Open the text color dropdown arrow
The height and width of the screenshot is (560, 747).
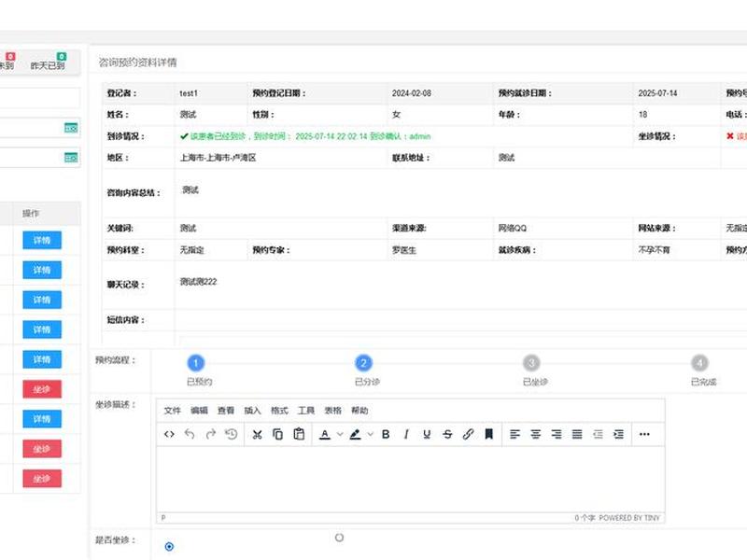[340, 434]
